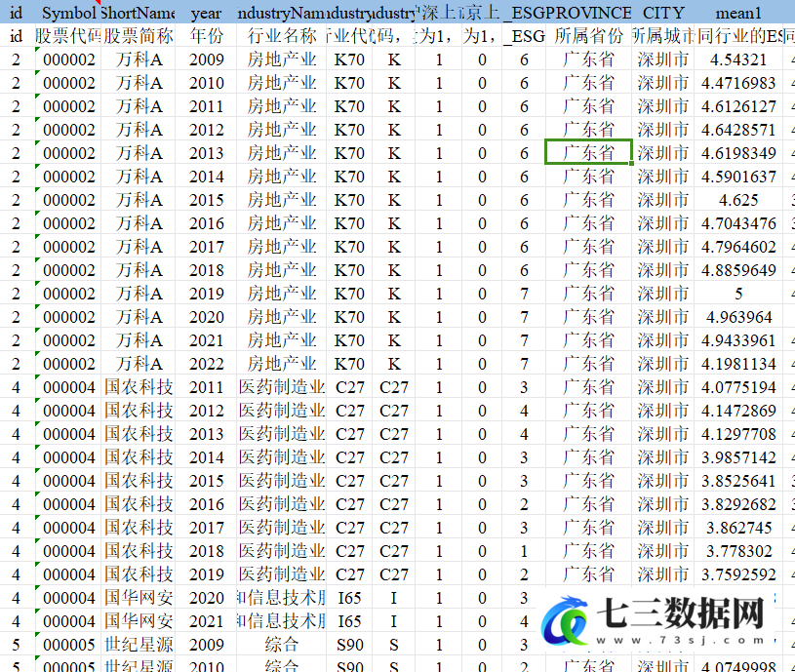
Task: Select 000004 symbol cell in 2016 row
Action: click(68, 504)
